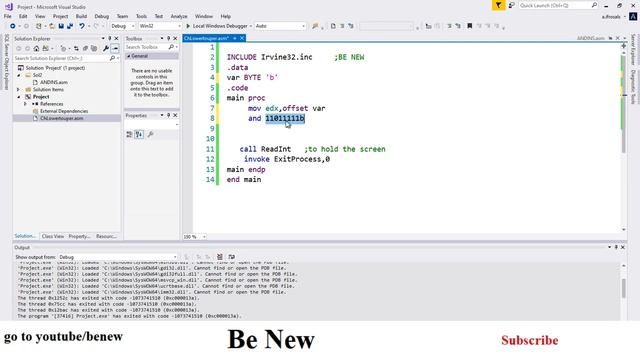Image resolution: width=640 pixels, height=360 pixels.
Task: Click Categorized view in Properties panel
Action: [129, 134]
